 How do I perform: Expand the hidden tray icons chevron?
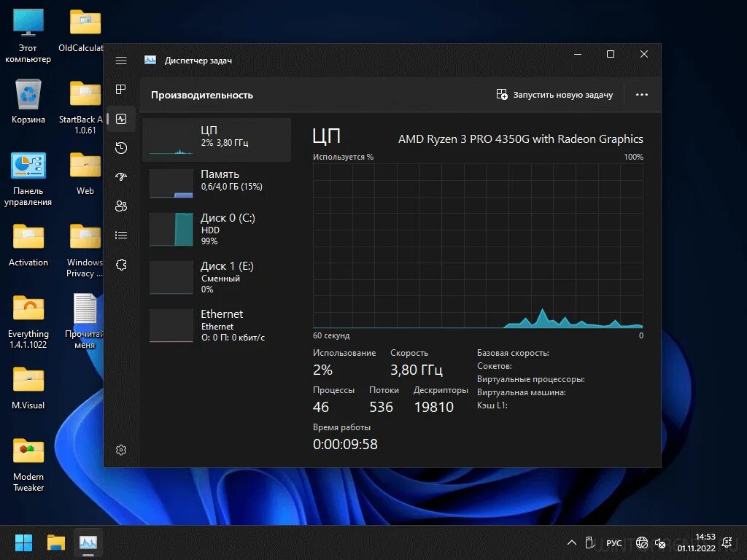tap(573, 542)
